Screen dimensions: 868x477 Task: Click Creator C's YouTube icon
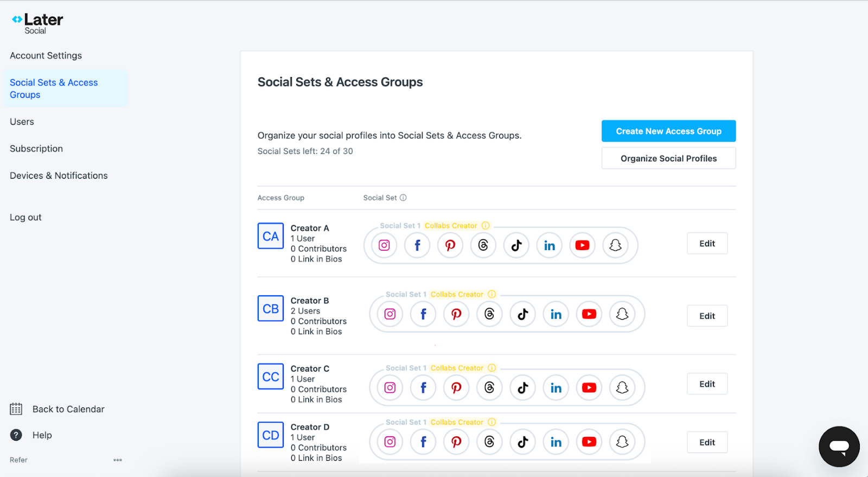tap(589, 387)
